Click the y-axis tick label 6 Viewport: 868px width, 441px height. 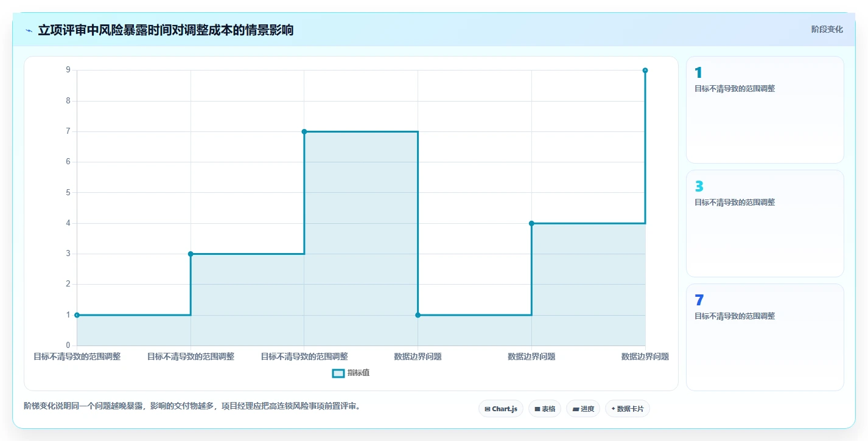68,162
